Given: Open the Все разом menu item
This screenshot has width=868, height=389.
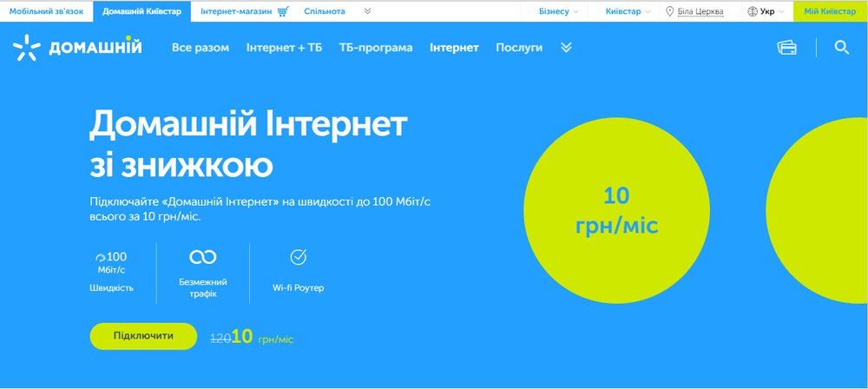Looking at the screenshot, I should click(201, 48).
